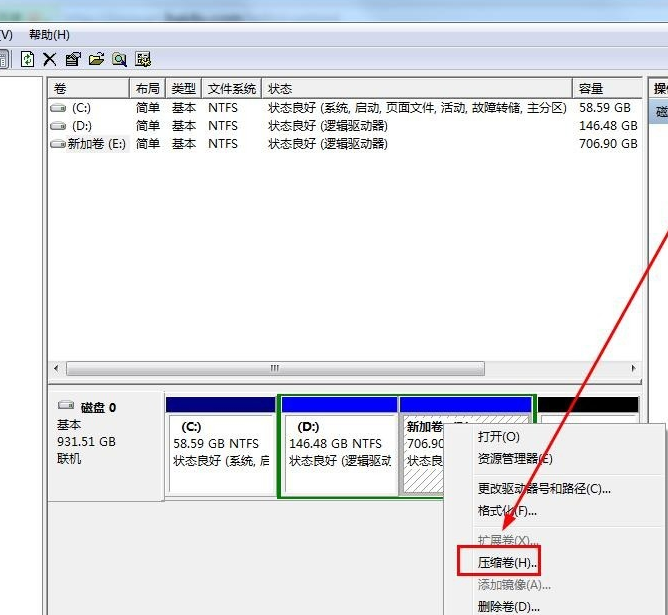Select the (C:) drive icon in volume list
Image resolution: width=668 pixels, height=615 pixels.
59,108
